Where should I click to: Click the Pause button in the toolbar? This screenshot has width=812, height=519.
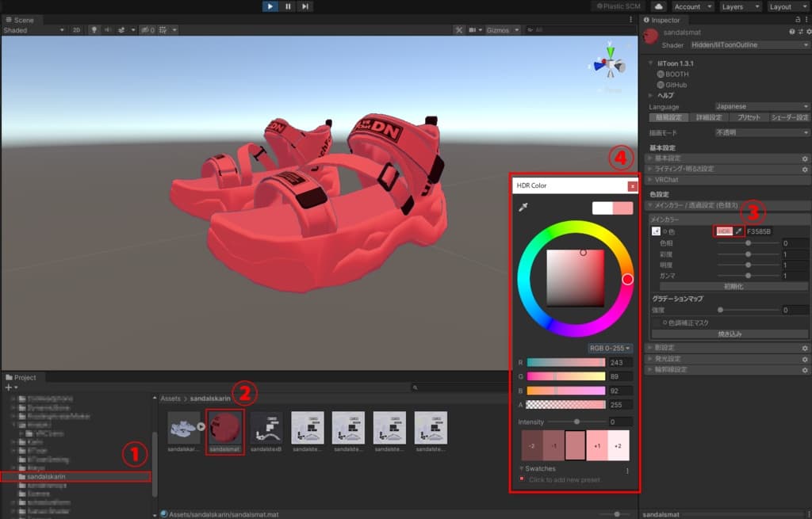coord(288,6)
